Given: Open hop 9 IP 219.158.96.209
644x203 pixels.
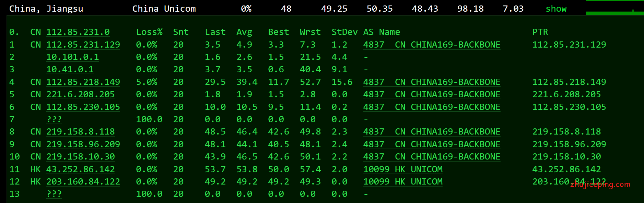Looking at the screenshot, I should coord(83,144).
